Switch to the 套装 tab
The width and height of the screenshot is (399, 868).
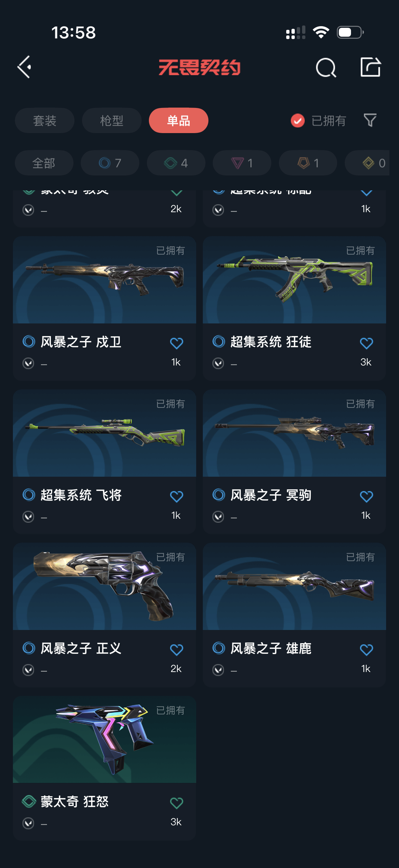coord(45,121)
